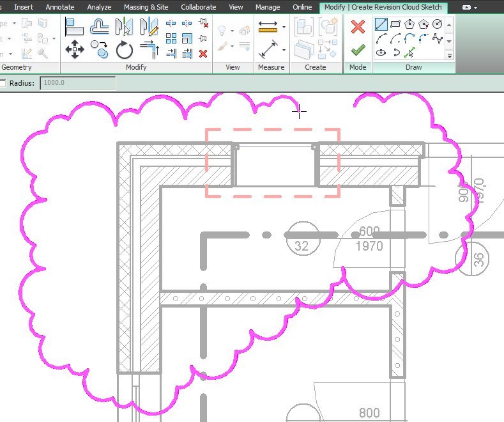Viewport: 504px width, 422px height.
Task: Click the Pin tool
Action: [202, 38]
